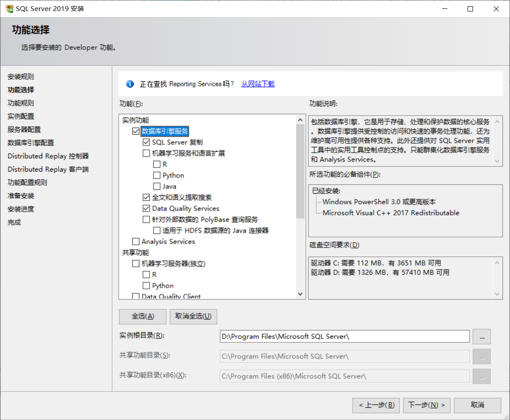Enable Analysis Services checkbox
Viewport: 510px width, 420px height.
click(x=136, y=242)
